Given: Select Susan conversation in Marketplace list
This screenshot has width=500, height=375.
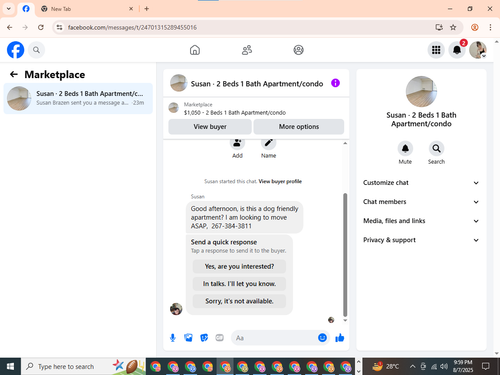Looking at the screenshot, I should [78, 98].
